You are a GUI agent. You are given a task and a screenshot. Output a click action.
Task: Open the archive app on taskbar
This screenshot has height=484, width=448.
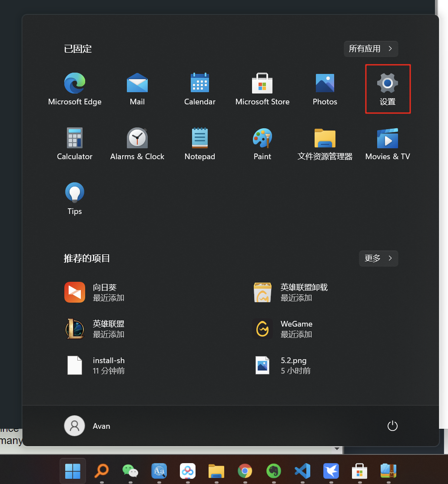click(388, 471)
